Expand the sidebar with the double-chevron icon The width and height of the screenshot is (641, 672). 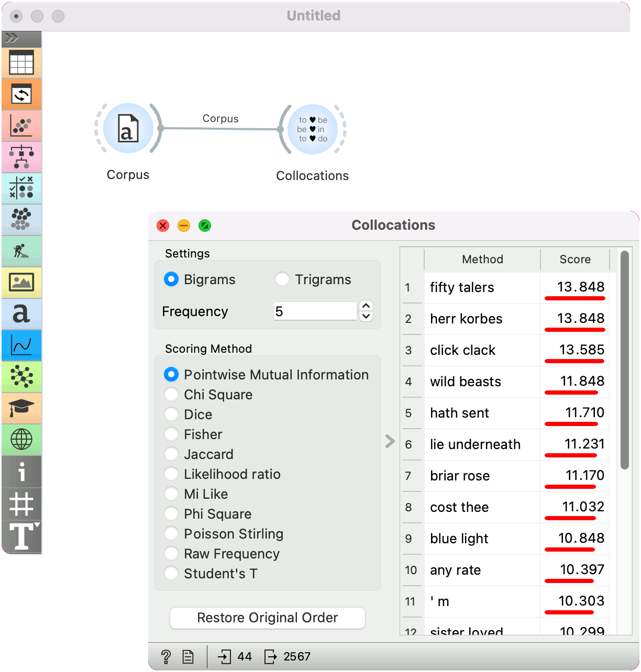(x=12, y=38)
